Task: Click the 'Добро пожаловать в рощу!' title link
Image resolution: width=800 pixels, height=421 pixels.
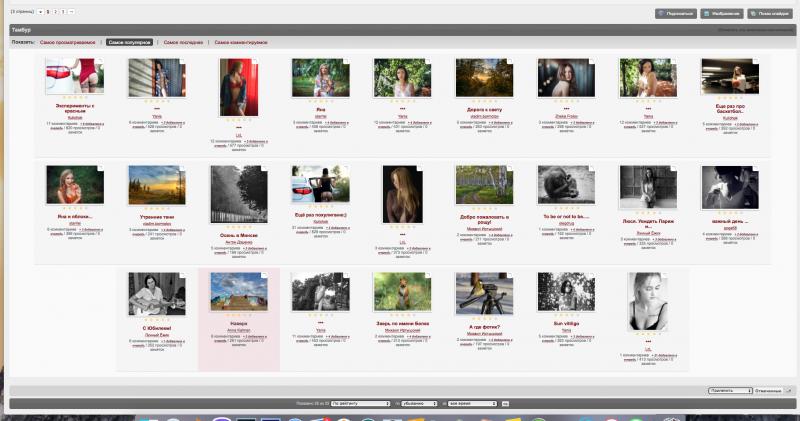Action: (x=484, y=219)
